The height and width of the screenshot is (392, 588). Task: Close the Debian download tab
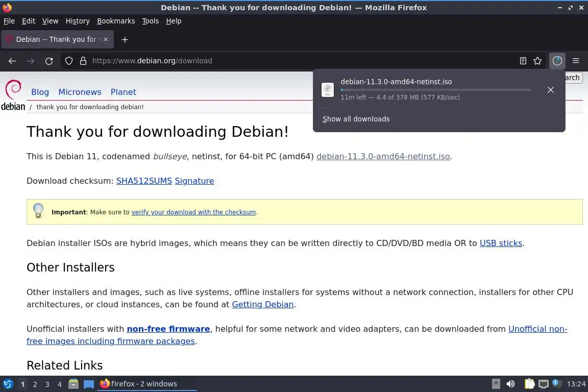pos(106,39)
